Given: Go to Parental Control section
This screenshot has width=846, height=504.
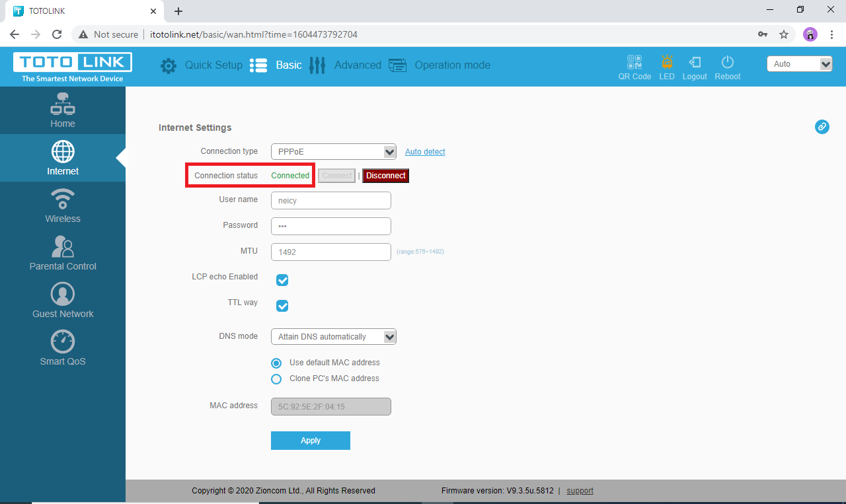Looking at the screenshot, I should pos(63,253).
